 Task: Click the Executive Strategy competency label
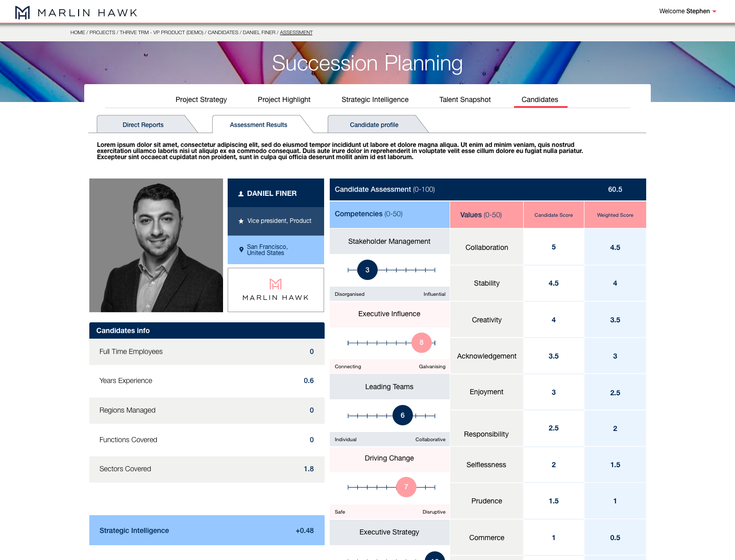[389, 532]
